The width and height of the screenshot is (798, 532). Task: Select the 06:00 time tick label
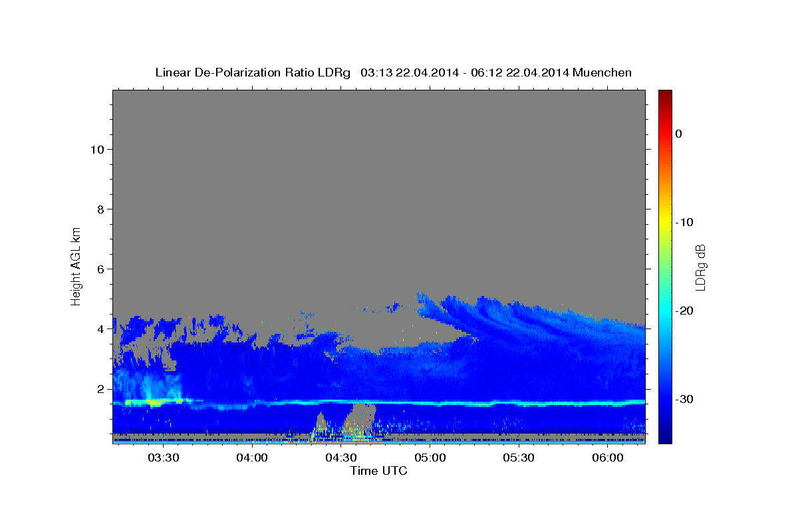pos(607,458)
